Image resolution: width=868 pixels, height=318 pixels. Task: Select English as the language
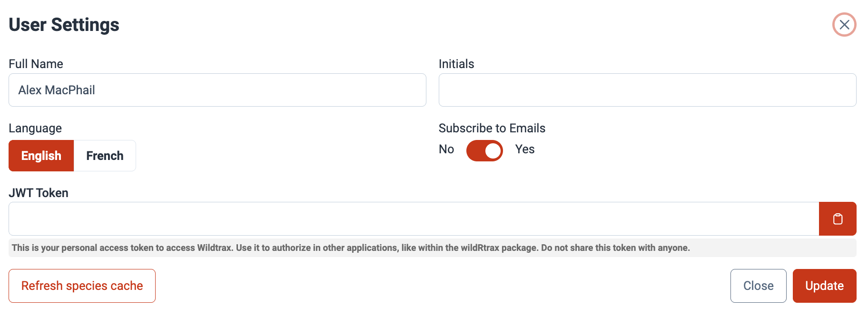tap(41, 156)
